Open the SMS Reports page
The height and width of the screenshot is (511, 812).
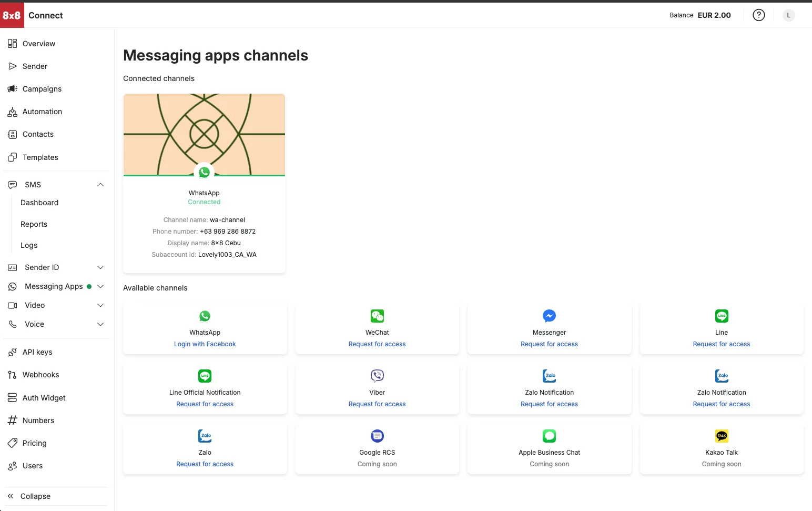click(34, 224)
